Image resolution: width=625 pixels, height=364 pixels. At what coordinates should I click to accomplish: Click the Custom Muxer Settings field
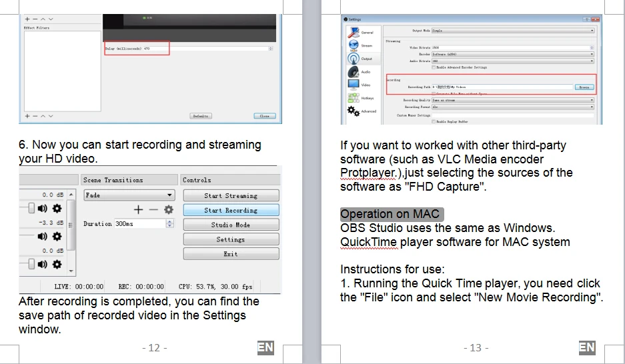point(513,115)
